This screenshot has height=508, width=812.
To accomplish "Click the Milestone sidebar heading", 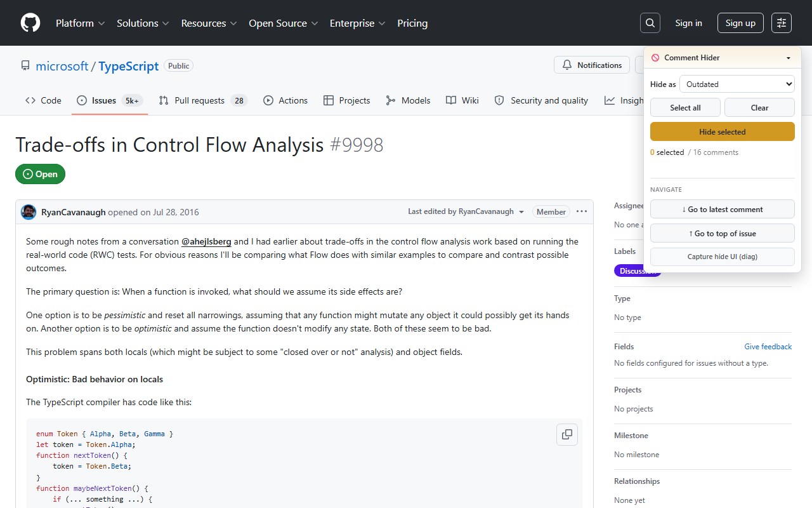I will (631, 436).
